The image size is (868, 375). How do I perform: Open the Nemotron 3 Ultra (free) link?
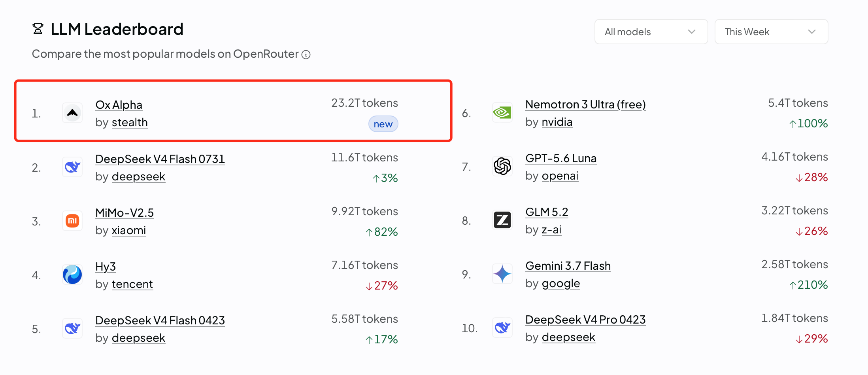pyautogui.click(x=585, y=104)
